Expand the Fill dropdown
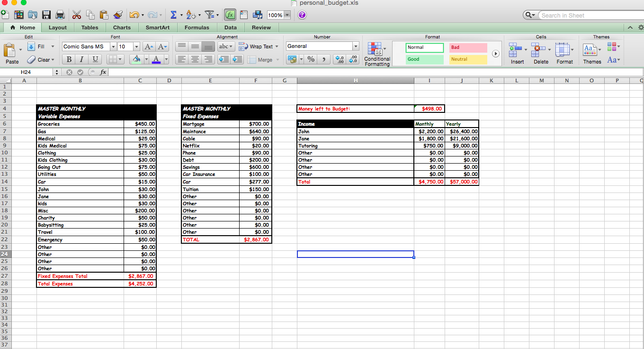The height and width of the screenshot is (349, 644). [x=53, y=46]
